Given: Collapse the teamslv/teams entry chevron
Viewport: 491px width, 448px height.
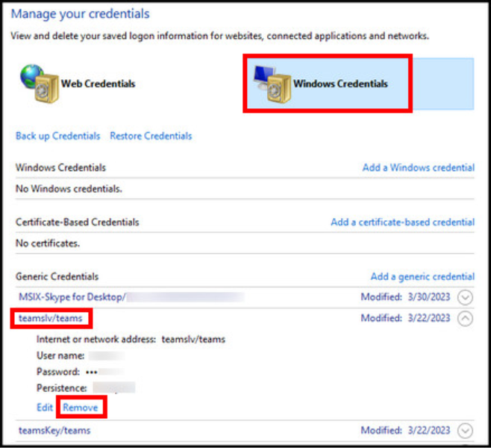Looking at the screenshot, I should pos(465,319).
